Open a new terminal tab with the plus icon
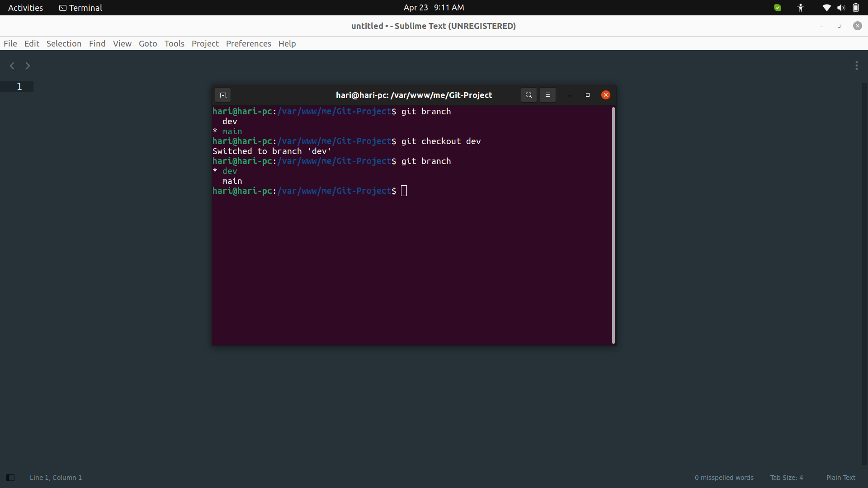 click(x=223, y=95)
